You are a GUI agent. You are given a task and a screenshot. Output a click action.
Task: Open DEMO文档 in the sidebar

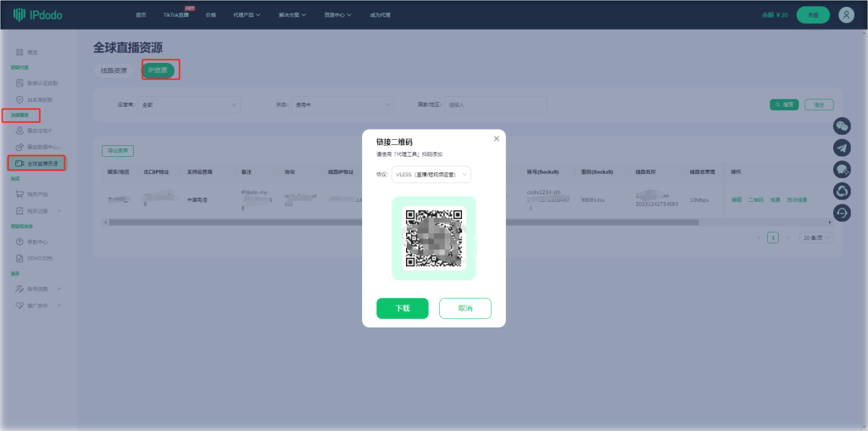tap(34, 258)
